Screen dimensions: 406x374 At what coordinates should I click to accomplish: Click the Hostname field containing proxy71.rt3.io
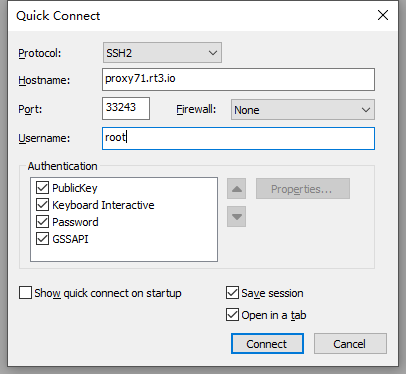(x=238, y=79)
